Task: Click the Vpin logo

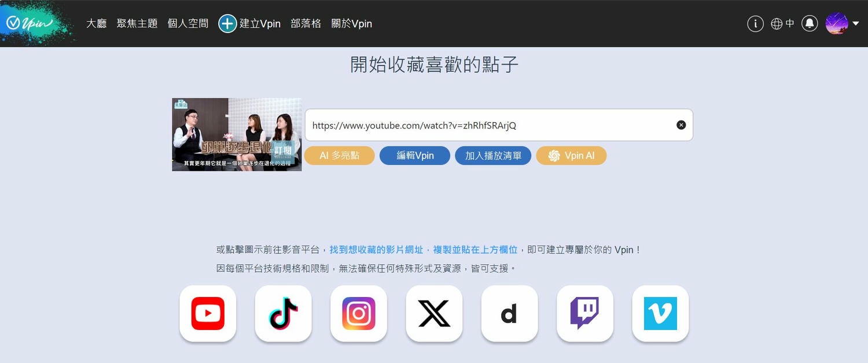Action: click(38, 23)
